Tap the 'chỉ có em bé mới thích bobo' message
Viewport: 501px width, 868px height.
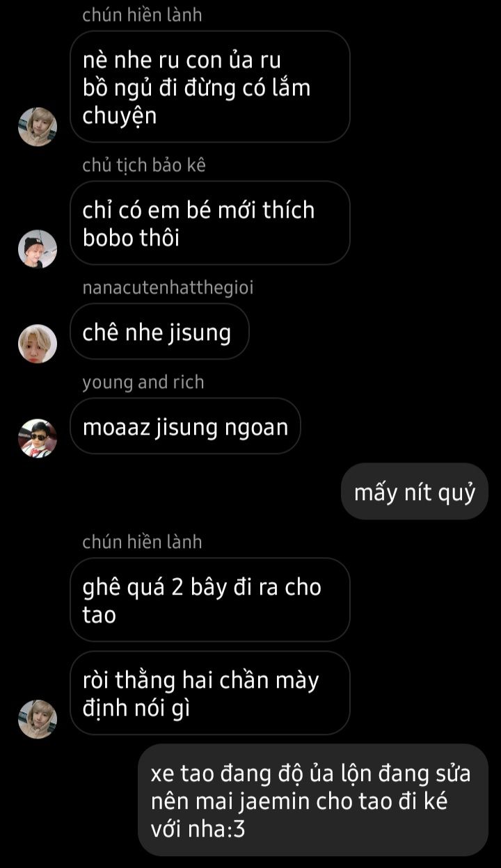coord(209,223)
